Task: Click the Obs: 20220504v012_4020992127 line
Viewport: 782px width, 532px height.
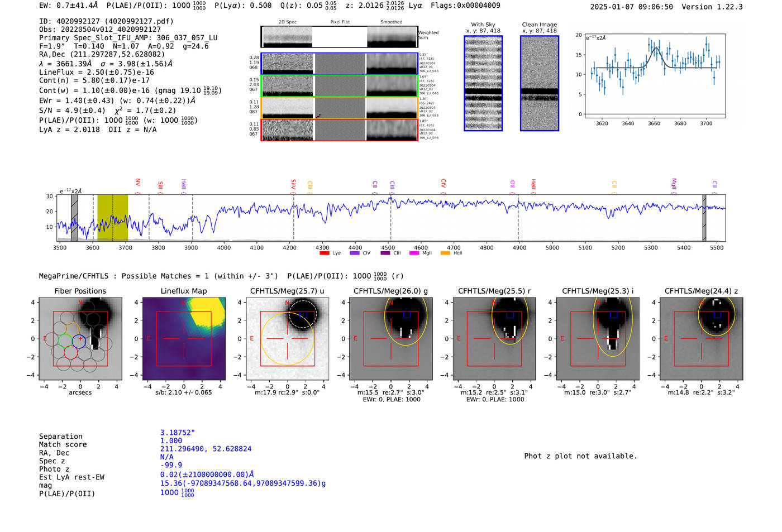Action: [x=100, y=29]
